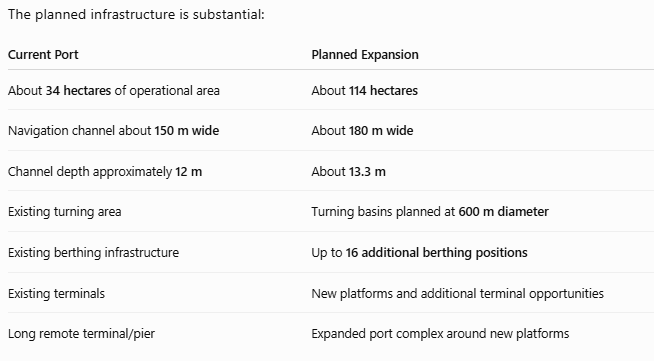
Task: Click the bold '150 m wide' text
Action: point(187,130)
